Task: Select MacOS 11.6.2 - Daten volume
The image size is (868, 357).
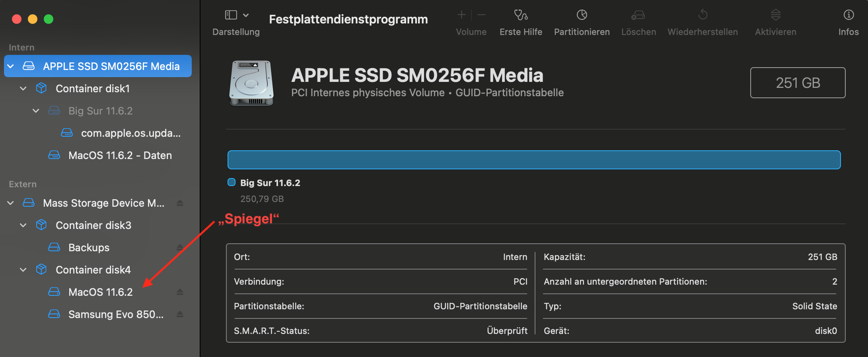Action: point(120,155)
